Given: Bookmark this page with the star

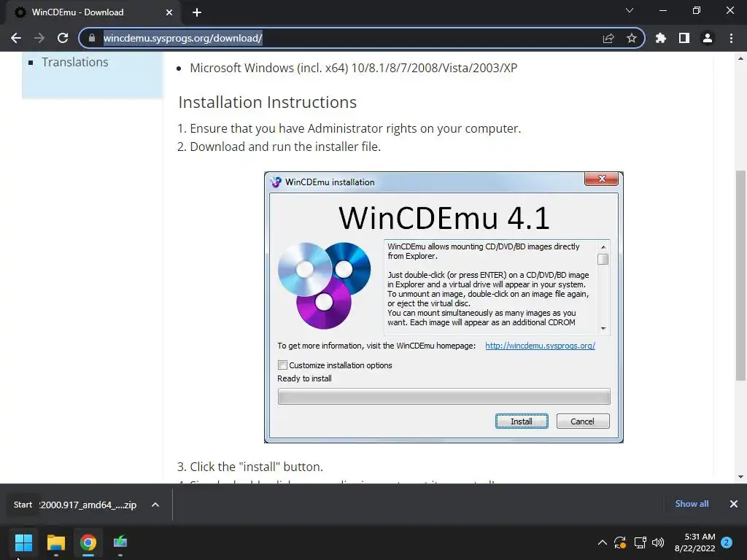Looking at the screenshot, I should (x=632, y=38).
